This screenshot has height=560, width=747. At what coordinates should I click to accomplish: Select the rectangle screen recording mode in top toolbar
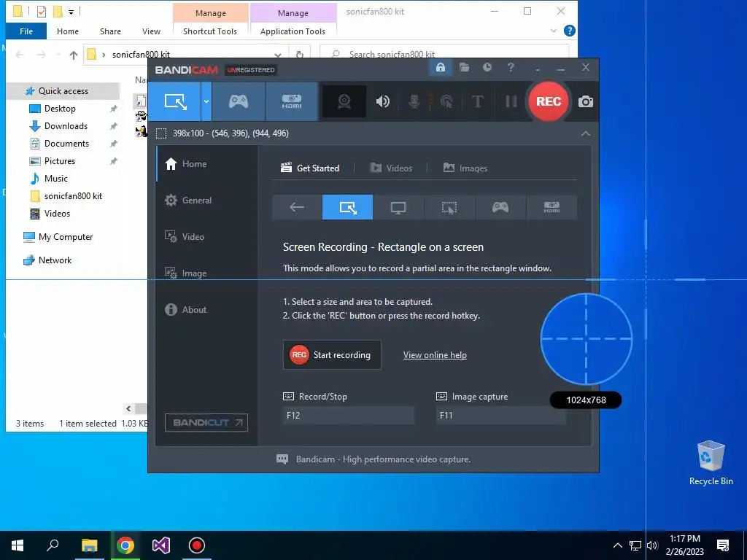point(175,101)
